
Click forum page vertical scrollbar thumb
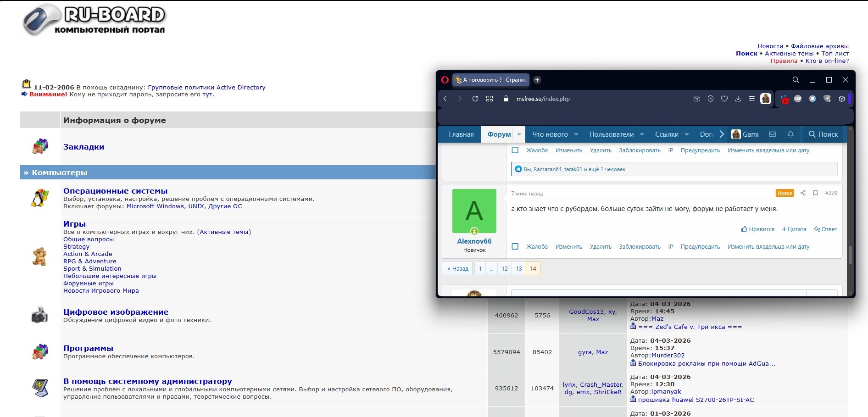point(850,255)
